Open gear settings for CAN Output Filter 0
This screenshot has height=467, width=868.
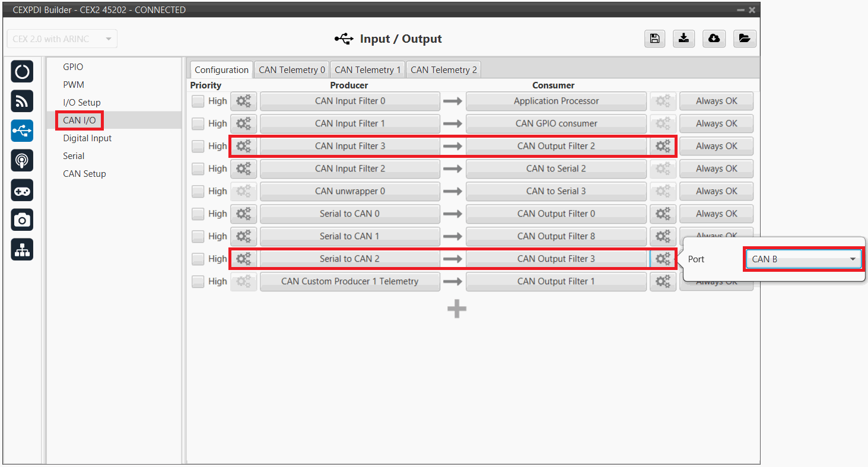point(663,214)
